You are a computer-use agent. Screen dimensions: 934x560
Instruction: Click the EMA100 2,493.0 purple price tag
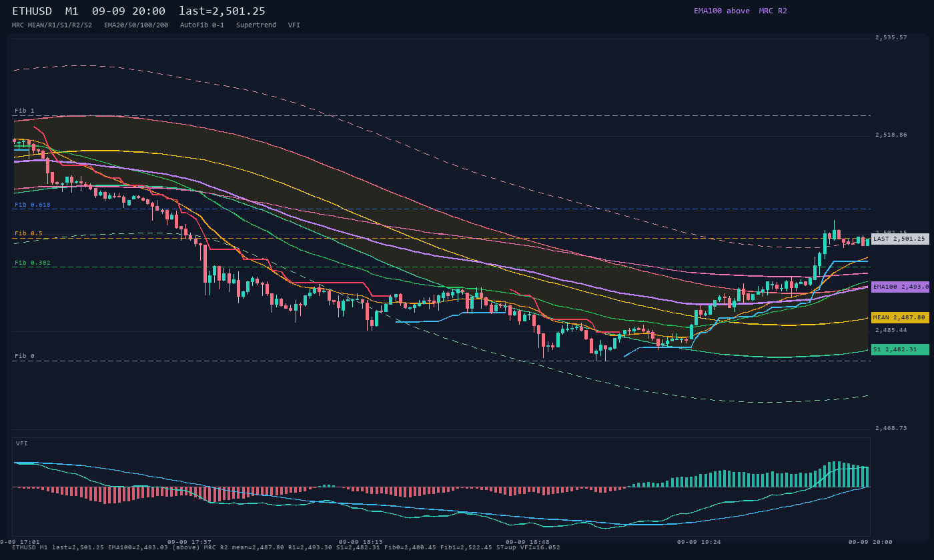click(x=900, y=287)
